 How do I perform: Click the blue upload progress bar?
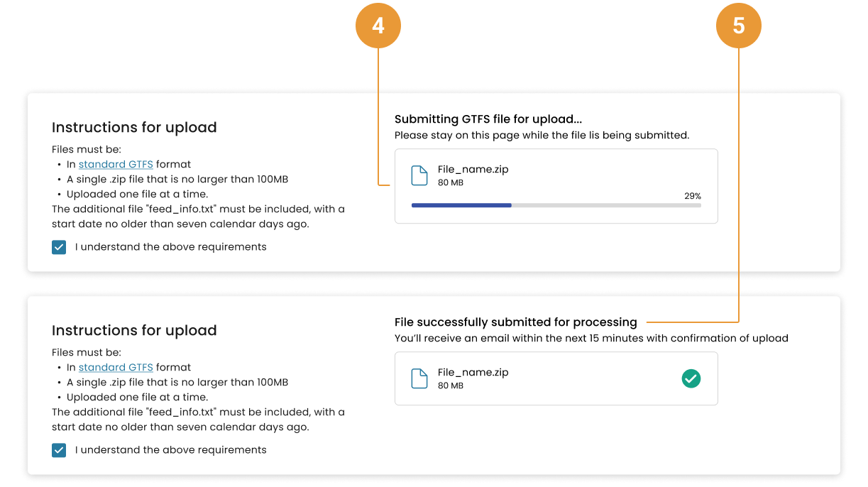click(461, 205)
